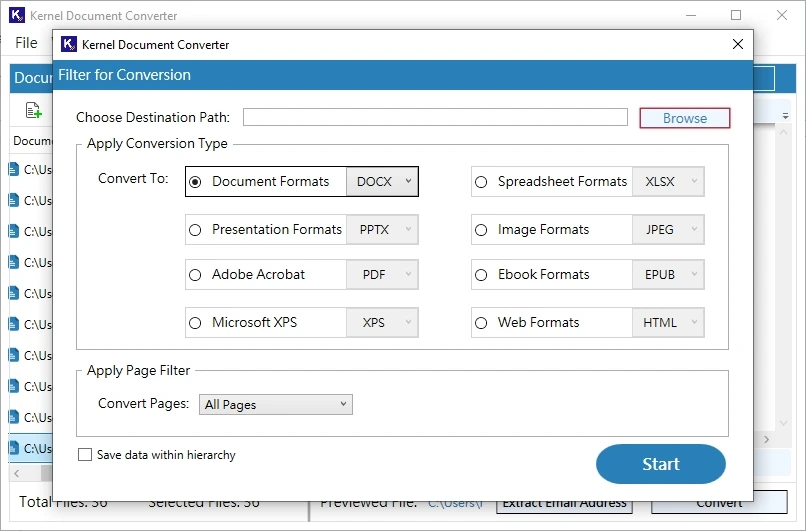Open the HTML format dropdown
The image size is (806, 531).
668,322
